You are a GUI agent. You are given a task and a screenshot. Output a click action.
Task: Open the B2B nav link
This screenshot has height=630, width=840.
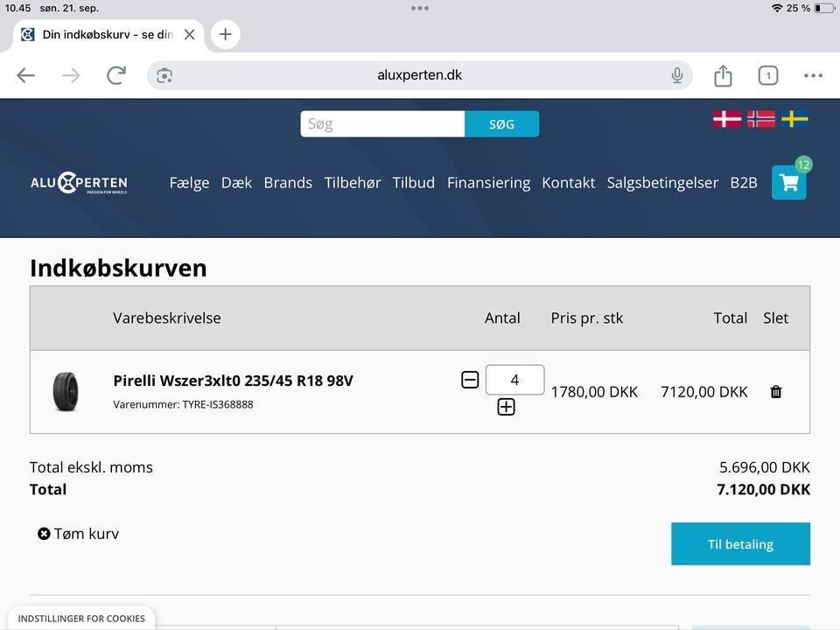(x=744, y=183)
